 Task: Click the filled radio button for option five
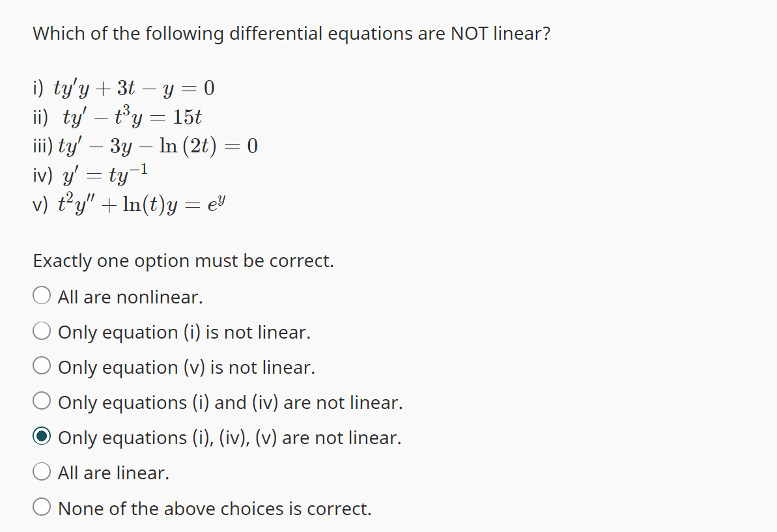tap(41, 436)
